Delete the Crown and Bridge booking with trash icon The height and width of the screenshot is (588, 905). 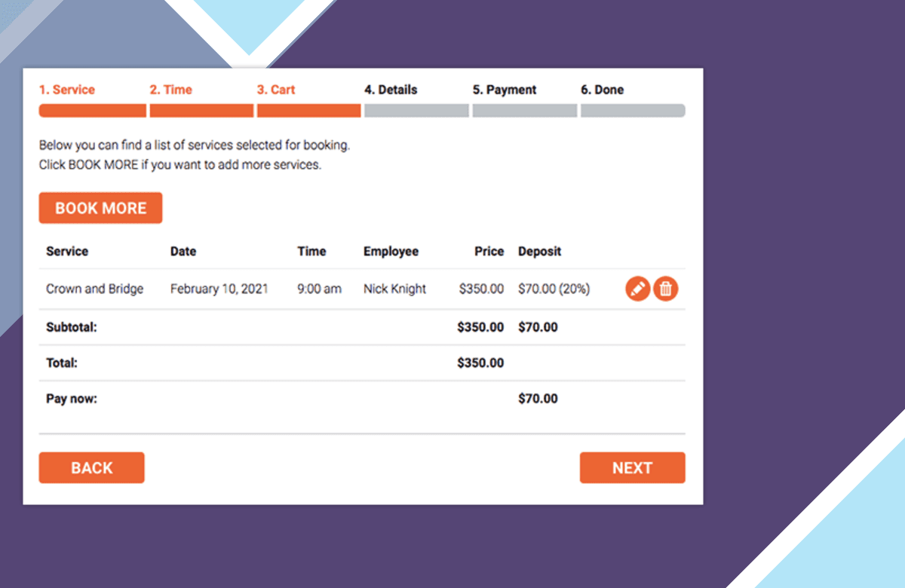[666, 289]
